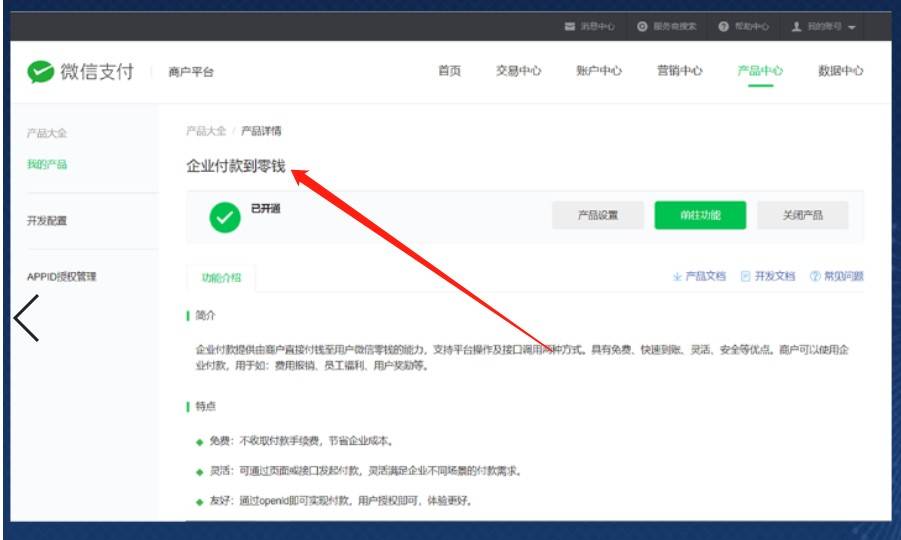Viewport: 901px width, 540px height.
Task: Click the 开发文档 document icon
Action: tap(745, 276)
